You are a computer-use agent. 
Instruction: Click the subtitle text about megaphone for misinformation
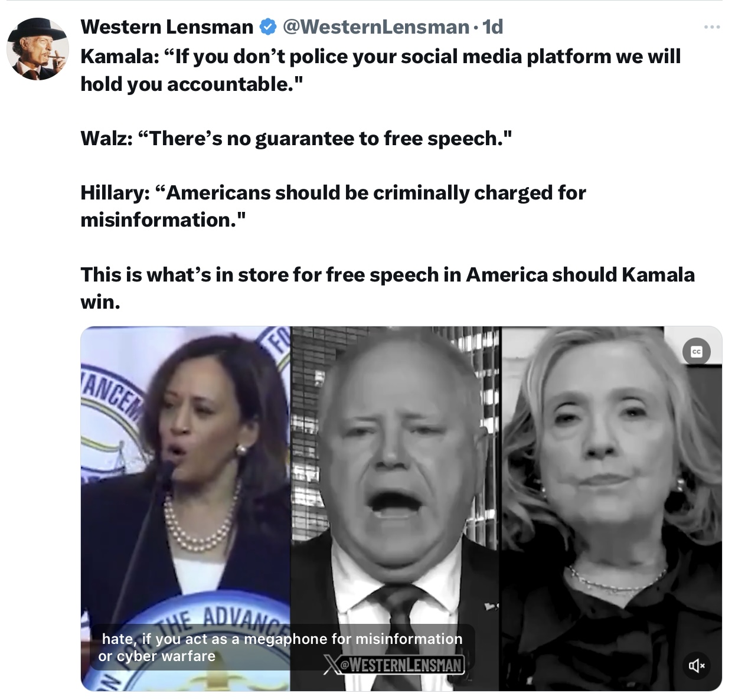pyautogui.click(x=282, y=647)
